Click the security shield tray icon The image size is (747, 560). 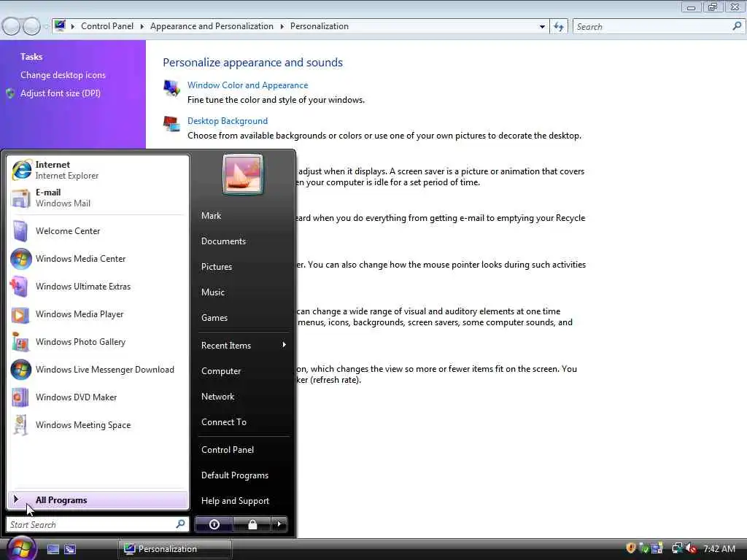pyautogui.click(x=631, y=548)
